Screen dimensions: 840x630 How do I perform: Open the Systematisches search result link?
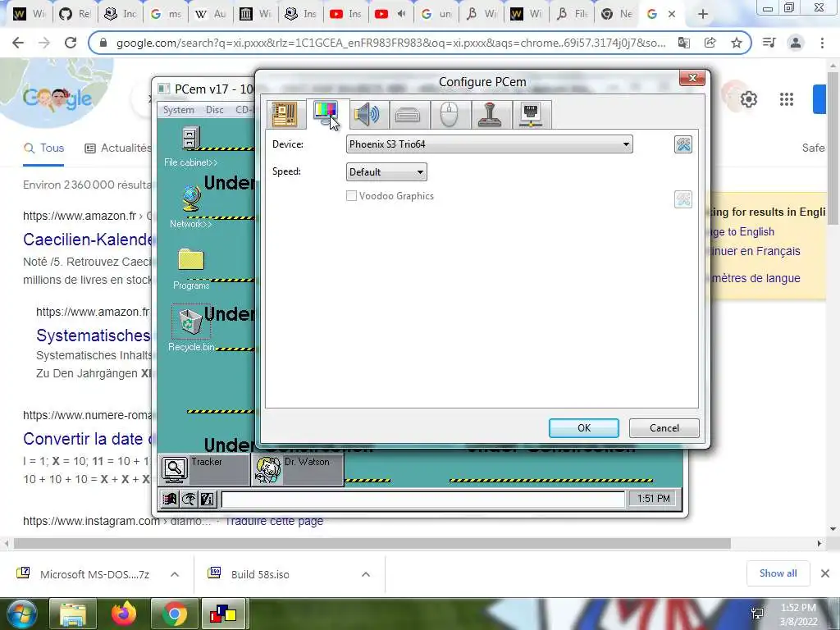(x=94, y=336)
